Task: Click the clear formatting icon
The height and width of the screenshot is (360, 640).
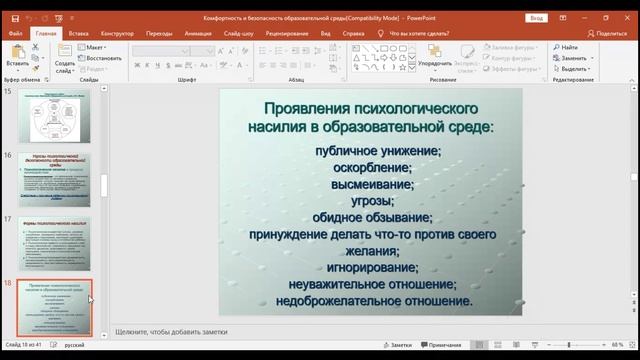Action: (245, 51)
